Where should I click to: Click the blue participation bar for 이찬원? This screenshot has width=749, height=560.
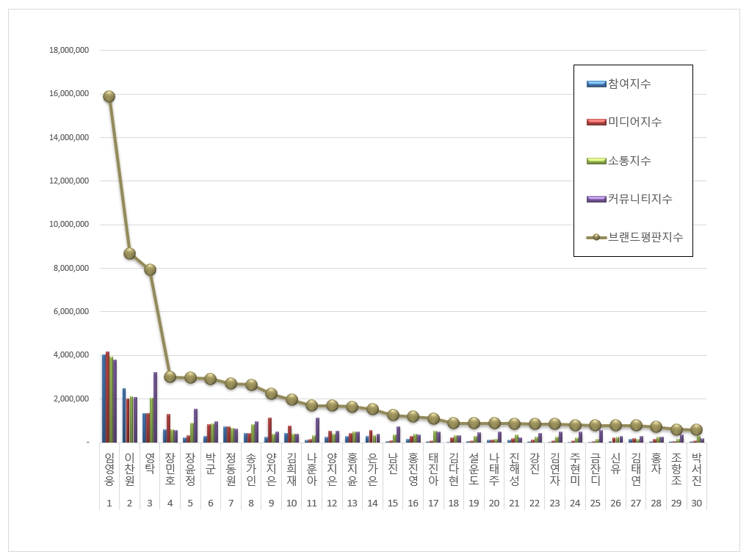click(124, 415)
